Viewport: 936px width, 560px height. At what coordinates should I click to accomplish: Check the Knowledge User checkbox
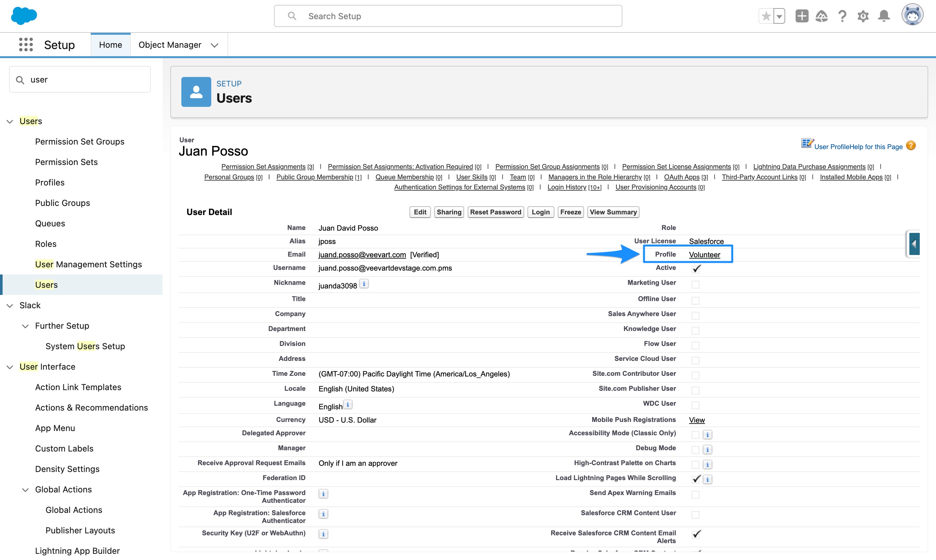pyautogui.click(x=696, y=330)
